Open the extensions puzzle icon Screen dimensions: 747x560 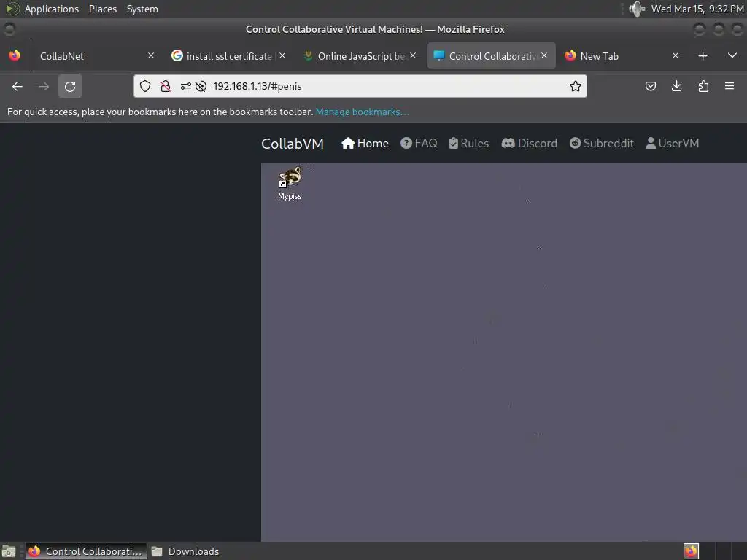point(703,86)
